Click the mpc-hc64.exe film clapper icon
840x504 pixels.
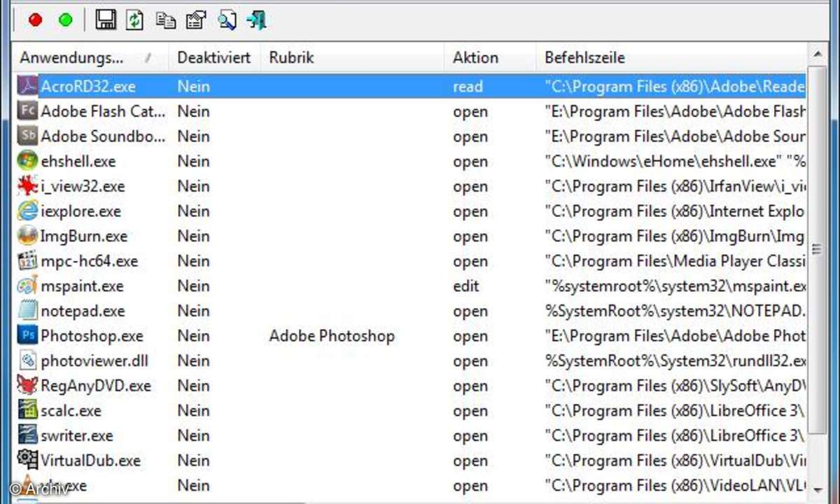pyautogui.click(x=27, y=261)
